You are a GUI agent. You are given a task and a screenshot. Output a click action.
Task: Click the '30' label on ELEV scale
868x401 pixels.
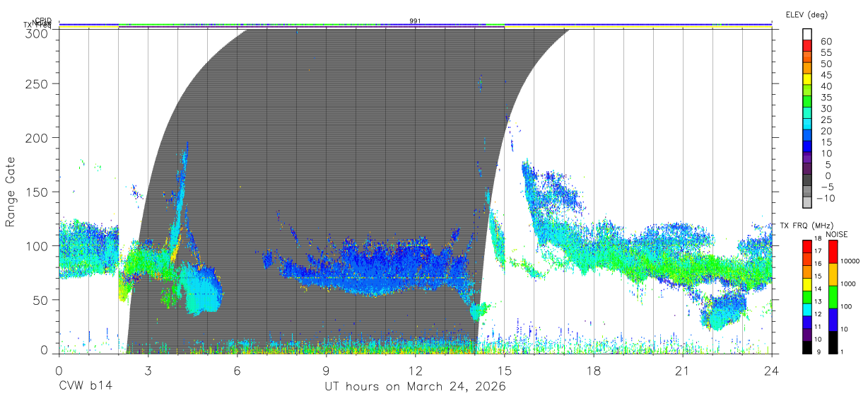click(826, 109)
